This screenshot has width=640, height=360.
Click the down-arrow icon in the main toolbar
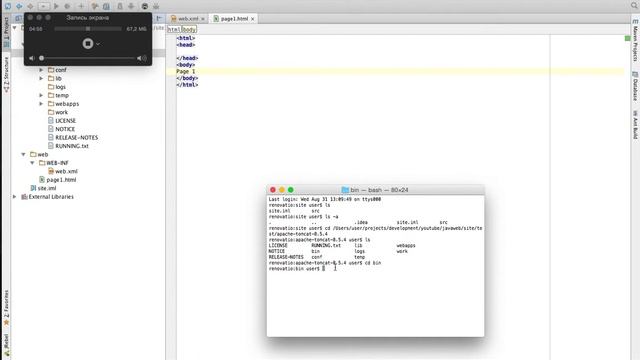point(131,6)
